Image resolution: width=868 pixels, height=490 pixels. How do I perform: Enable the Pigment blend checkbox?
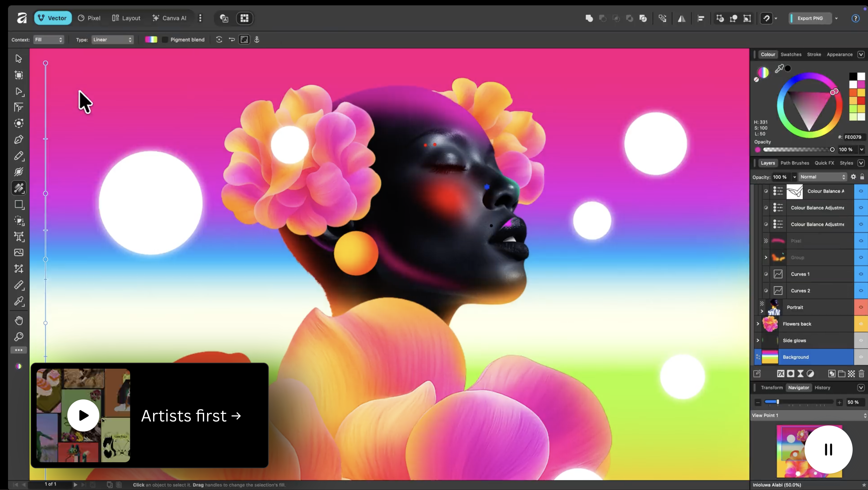(165, 40)
